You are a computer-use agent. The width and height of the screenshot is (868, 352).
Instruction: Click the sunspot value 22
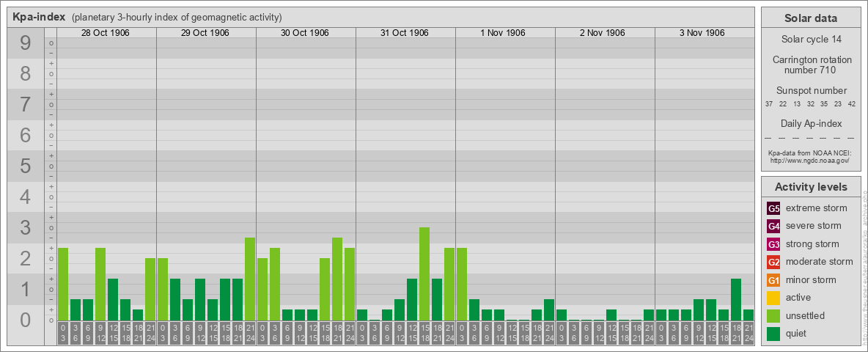tap(783, 104)
